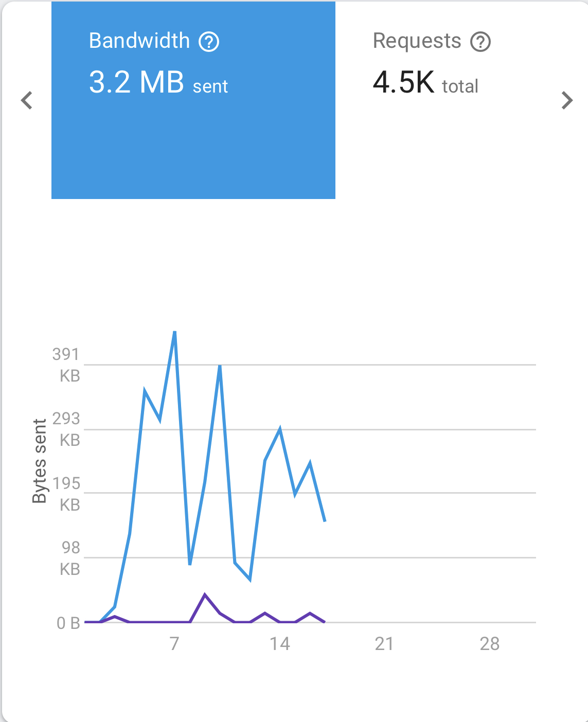This screenshot has height=722, width=588.
Task: Click the 3.2 MB sent value
Action: pyautogui.click(x=158, y=83)
